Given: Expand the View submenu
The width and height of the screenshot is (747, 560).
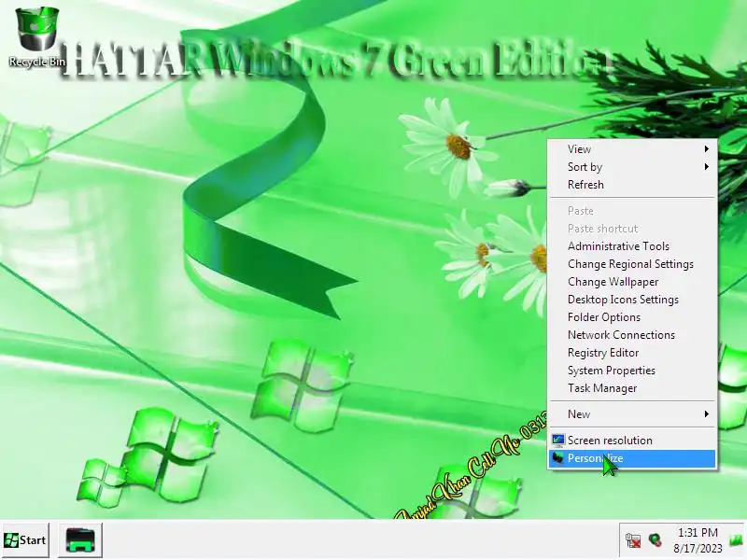Looking at the screenshot, I should pos(633,149).
